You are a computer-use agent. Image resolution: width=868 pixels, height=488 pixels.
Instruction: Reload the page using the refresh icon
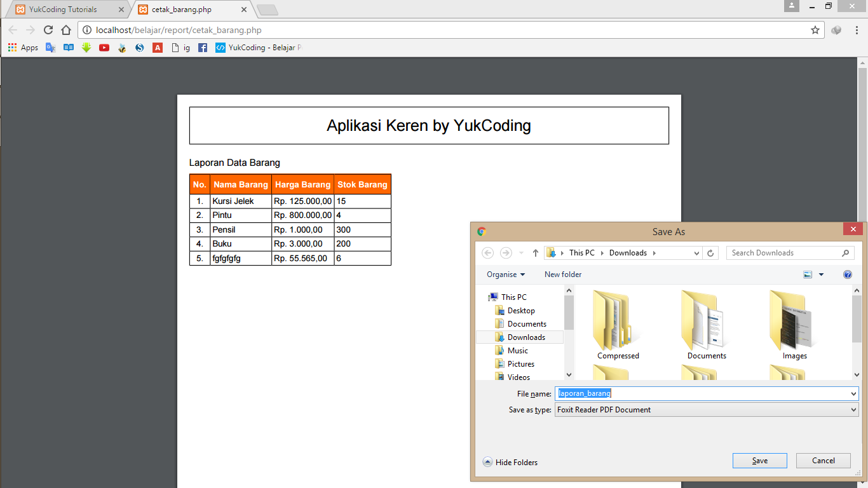coord(48,29)
